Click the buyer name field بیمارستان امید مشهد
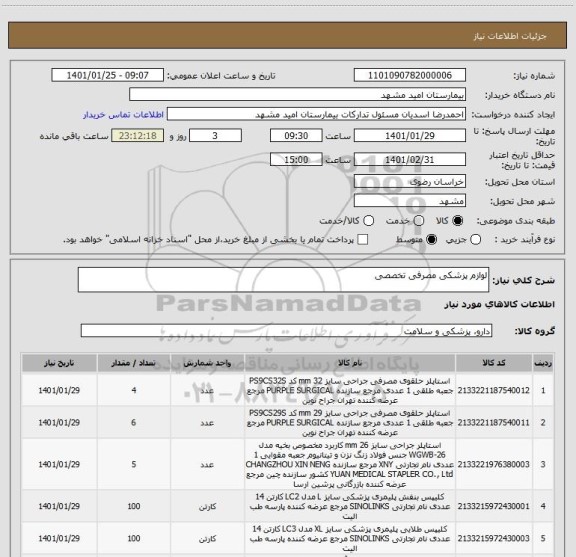This screenshot has width=576, height=557. point(298,95)
